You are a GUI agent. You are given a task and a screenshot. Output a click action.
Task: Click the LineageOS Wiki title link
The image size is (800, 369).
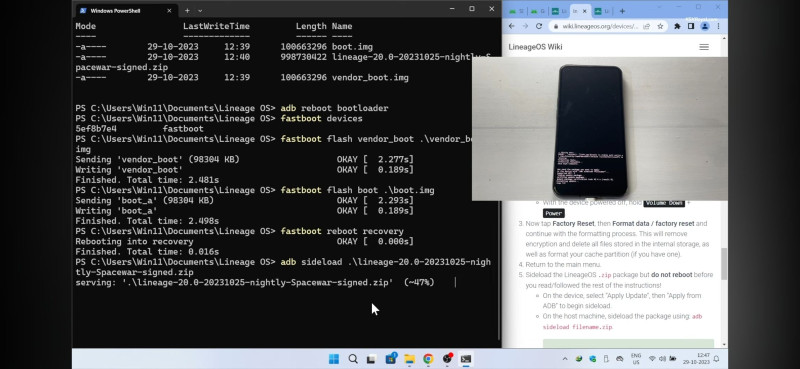tap(535, 47)
